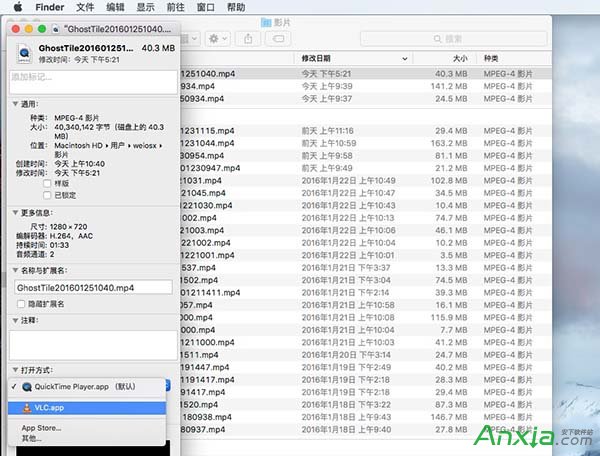Click the comments text area

pyautogui.click(x=93, y=345)
